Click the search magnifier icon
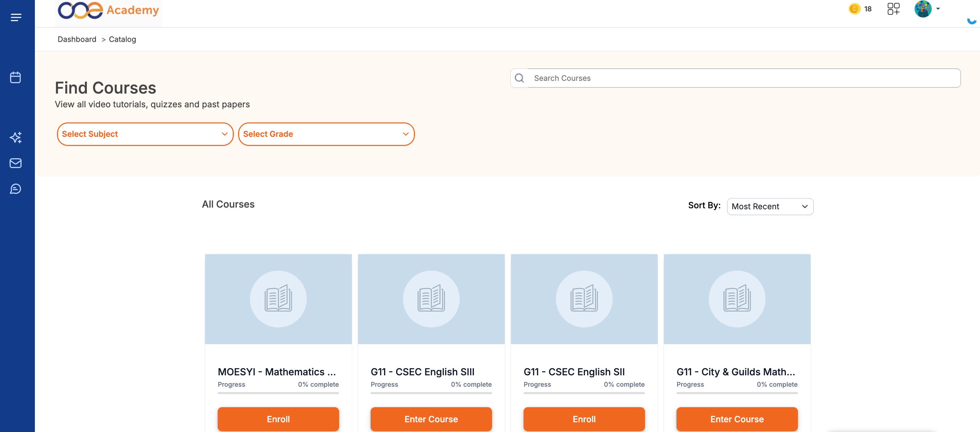This screenshot has width=980, height=432. point(519,78)
